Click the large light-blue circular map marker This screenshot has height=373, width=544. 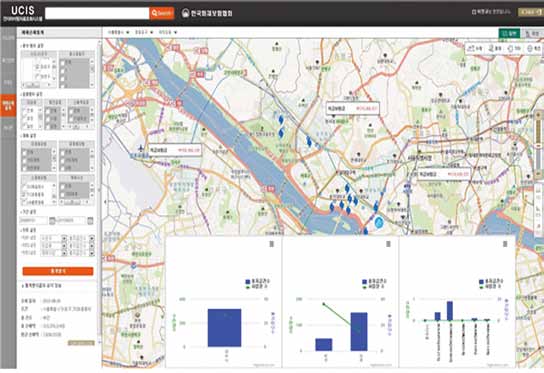coord(379,222)
